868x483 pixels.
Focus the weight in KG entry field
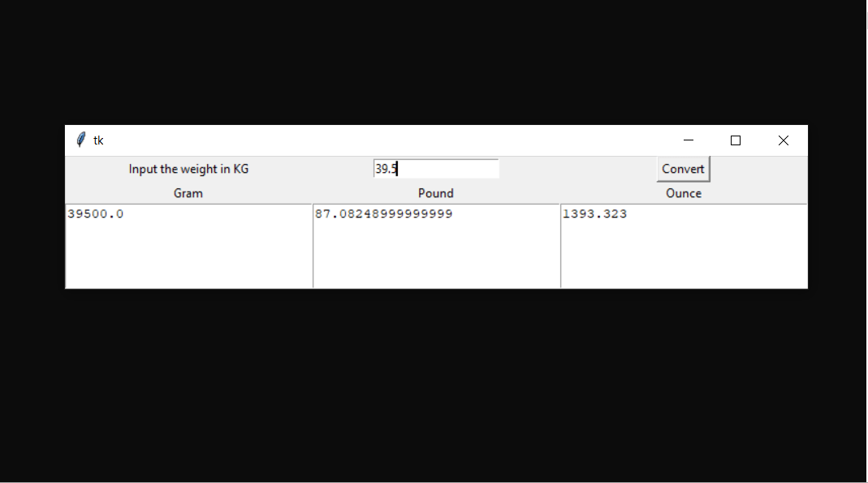(436, 169)
